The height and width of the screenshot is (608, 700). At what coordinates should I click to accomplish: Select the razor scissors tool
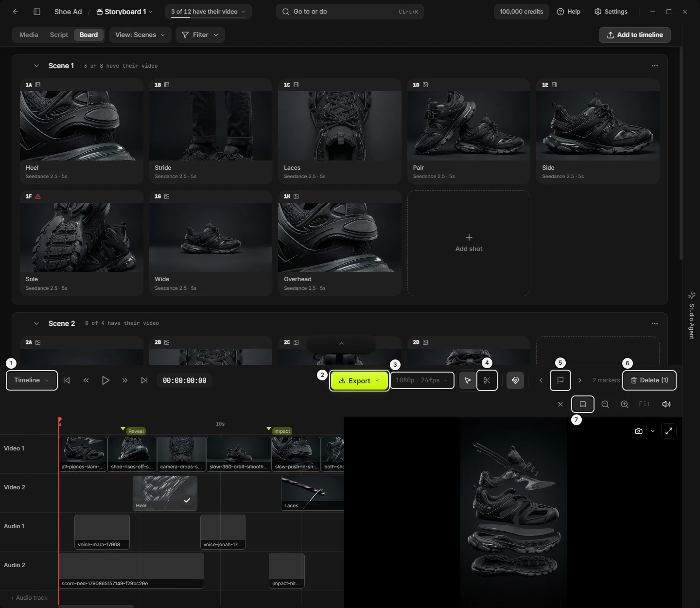487,380
